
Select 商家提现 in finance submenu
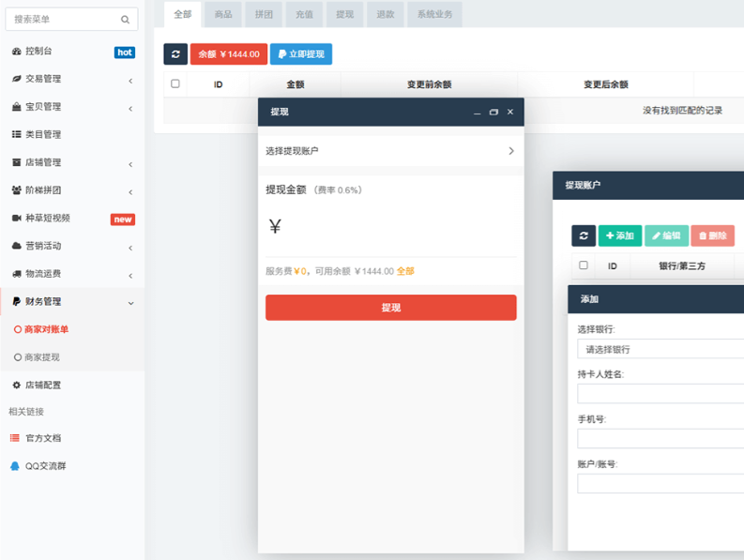coord(41,357)
